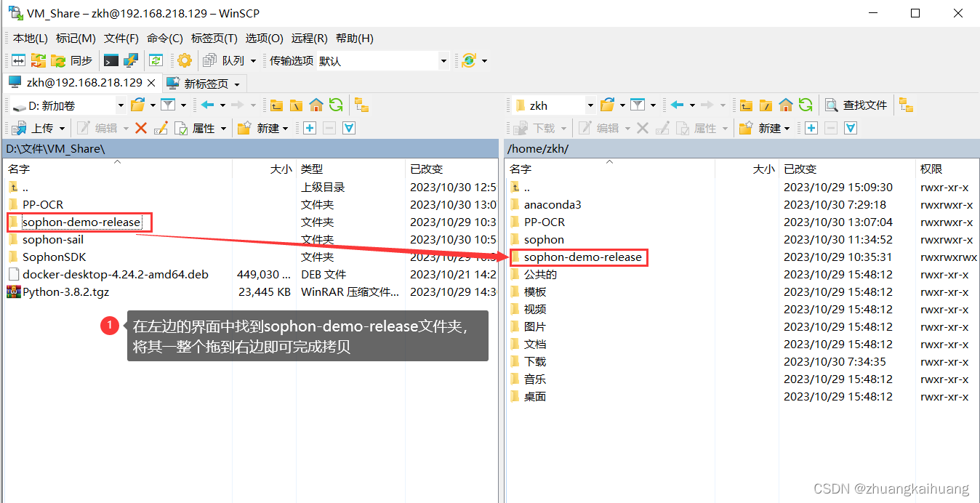The height and width of the screenshot is (503, 980).
Task: Go to parent directory in remote panel
Action: pyautogui.click(x=746, y=105)
